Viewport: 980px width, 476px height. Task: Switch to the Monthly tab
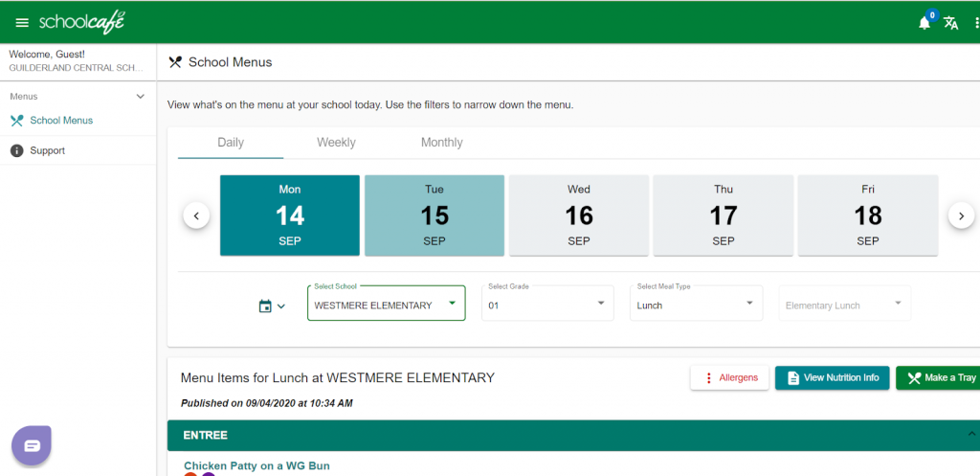coord(442,143)
